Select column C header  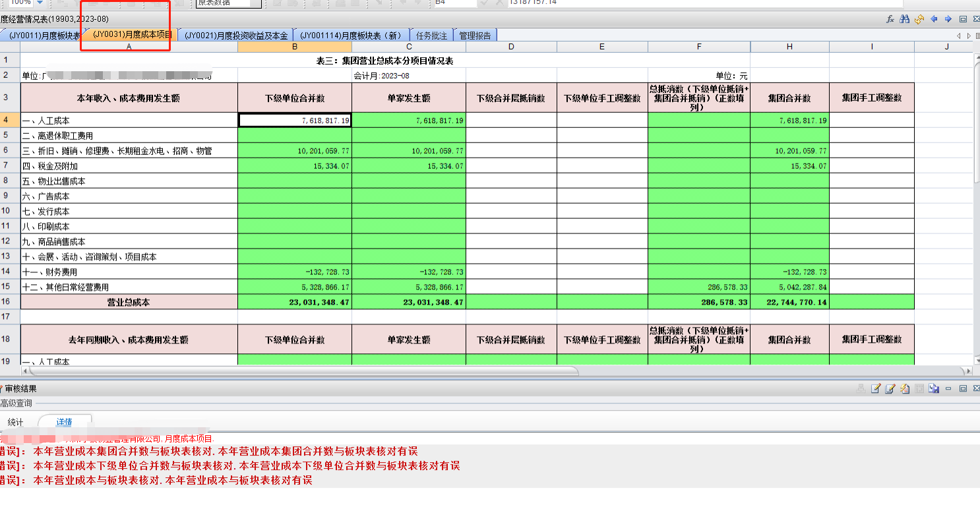pos(409,47)
